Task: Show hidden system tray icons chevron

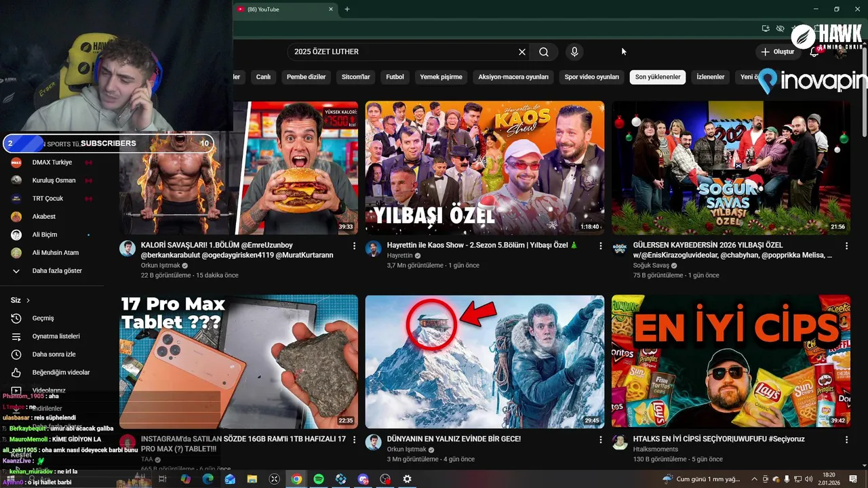Action: (x=754, y=479)
